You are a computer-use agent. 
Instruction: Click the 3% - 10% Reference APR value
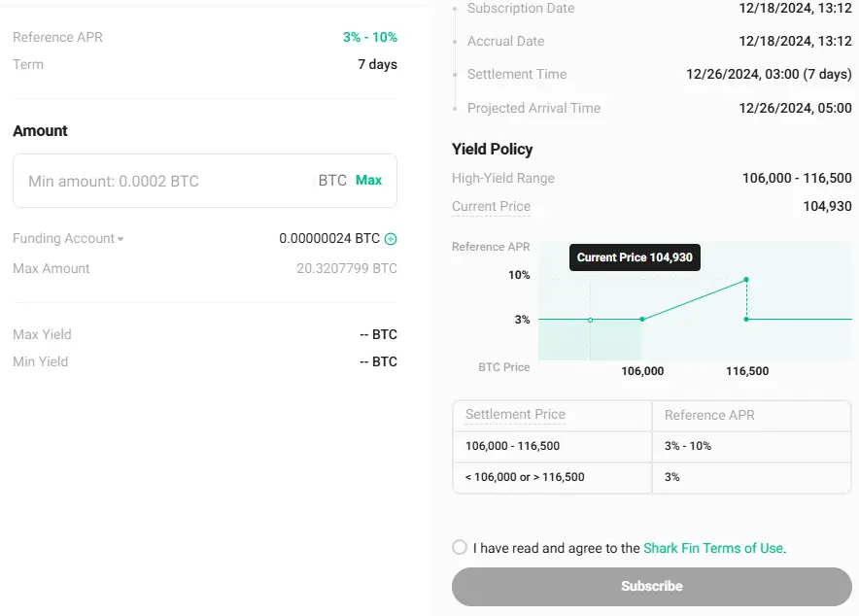point(370,37)
